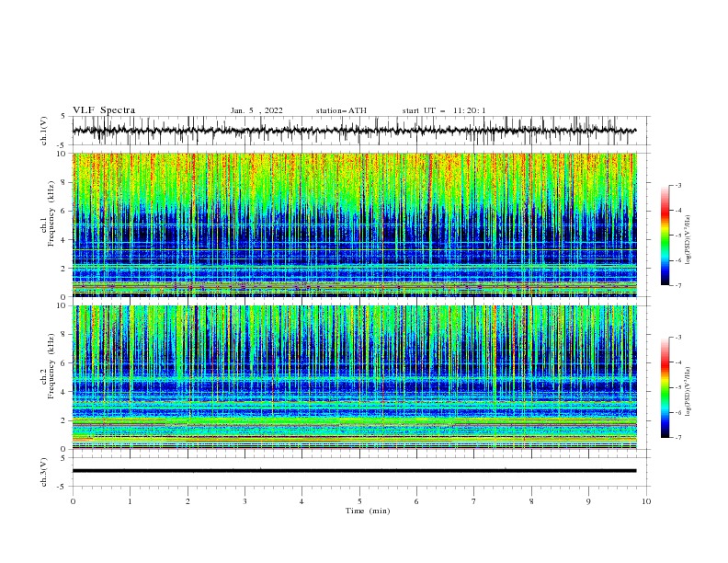Click the ch.2 PSD color bar
The height and width of the screenshot is (563, 728).
665,387
